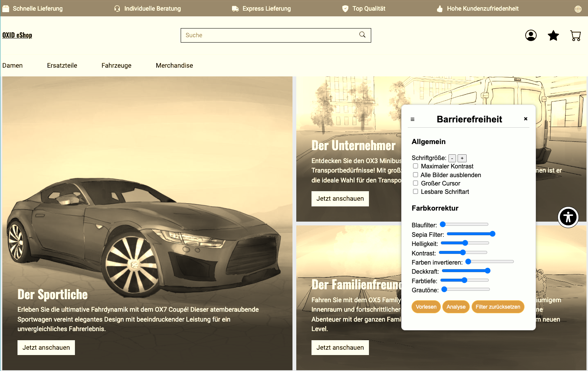Click Jetzt anschauen under Der Sportliche
This screenshot has height=371, width=588.
[46, 347]
